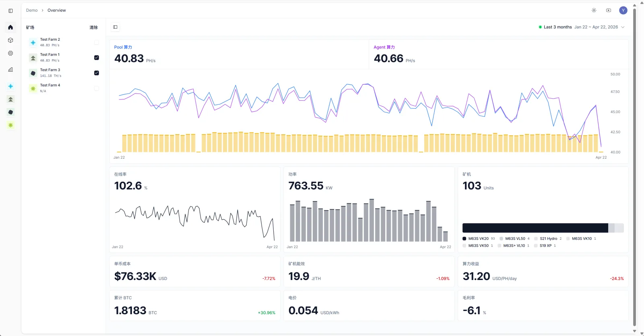Open the settings gear in left rail
The width and height of the screenshot is (644, 336).
(10, 53)
